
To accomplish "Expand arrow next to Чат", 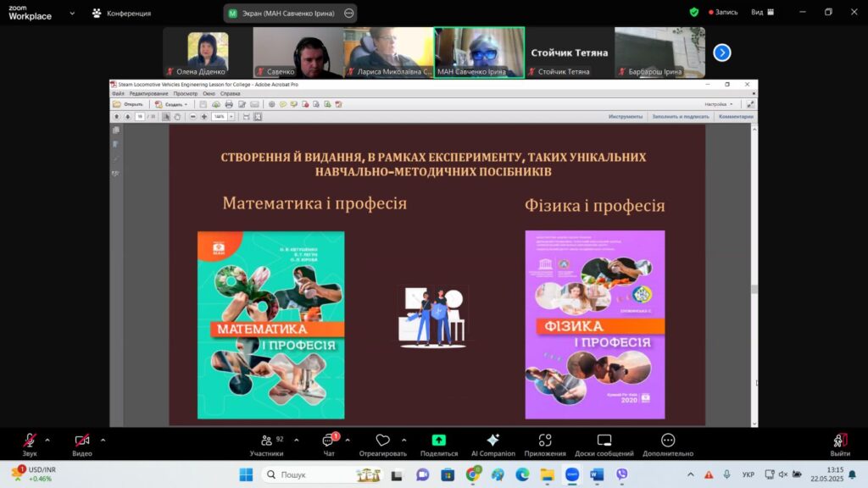I will click(x=347, y=441).
